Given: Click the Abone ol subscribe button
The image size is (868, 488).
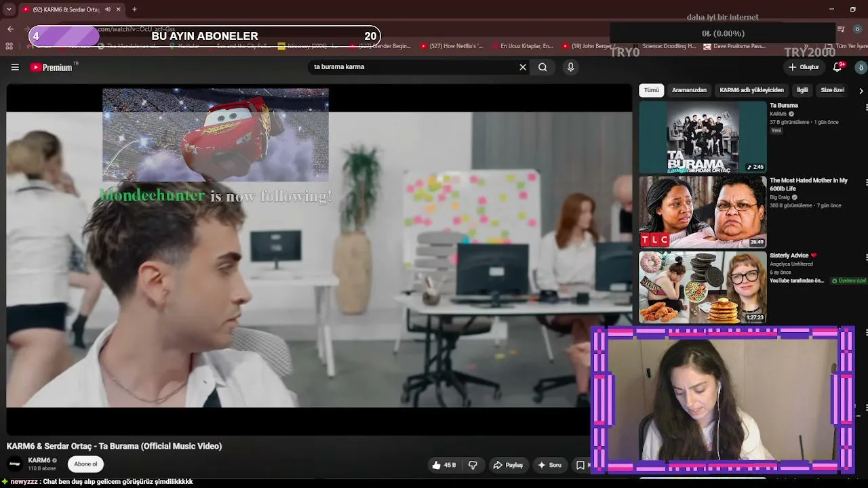Looking at the screenshot, I should point(86,464).
